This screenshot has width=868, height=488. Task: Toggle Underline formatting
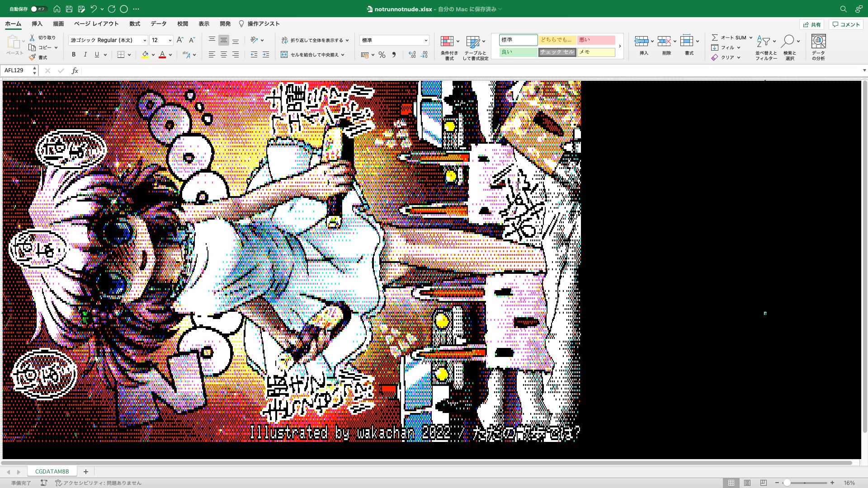coord(97,55)
